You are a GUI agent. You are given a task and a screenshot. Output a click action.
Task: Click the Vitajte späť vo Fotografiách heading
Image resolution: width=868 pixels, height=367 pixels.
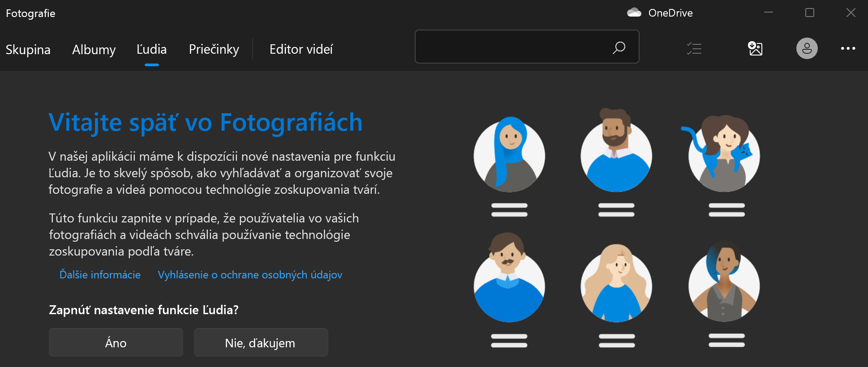(205, 122)
